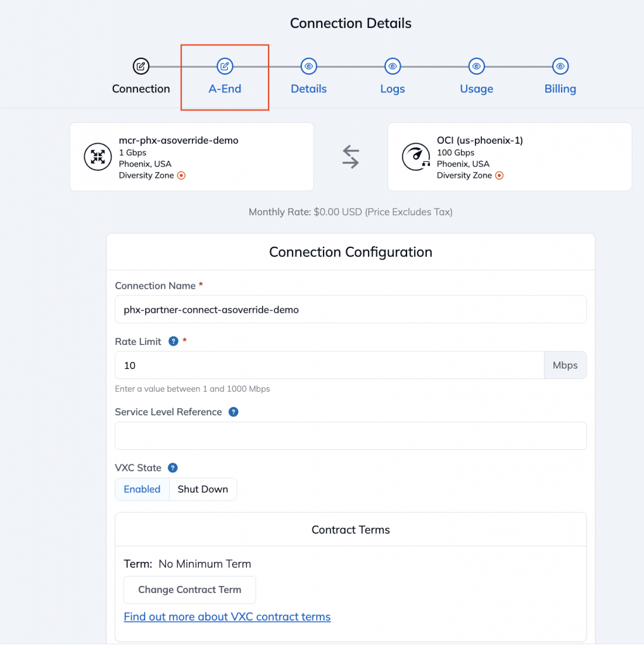Open the Billing tab label
Screen dimensions: 644x648
pos(560,89)
